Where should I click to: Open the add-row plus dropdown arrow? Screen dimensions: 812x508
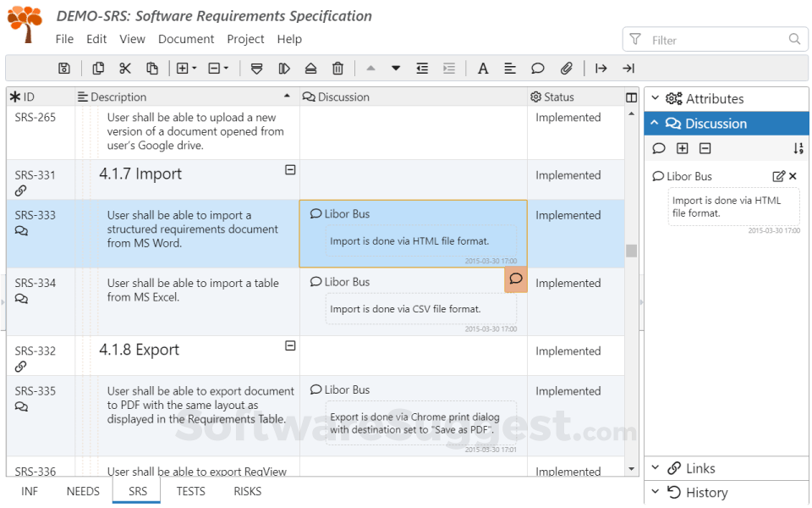click(195, 69)
